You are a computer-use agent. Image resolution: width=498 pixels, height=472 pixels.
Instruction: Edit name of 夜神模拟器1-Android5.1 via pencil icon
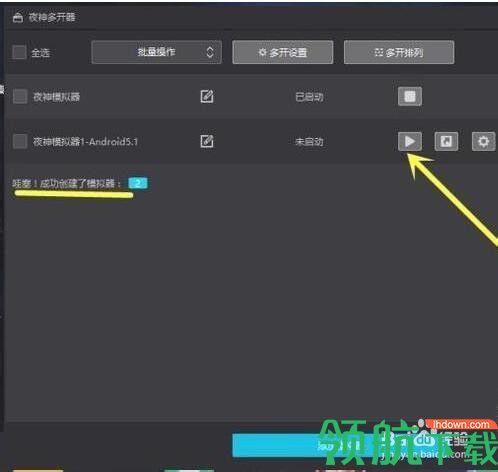coord(207,141)
